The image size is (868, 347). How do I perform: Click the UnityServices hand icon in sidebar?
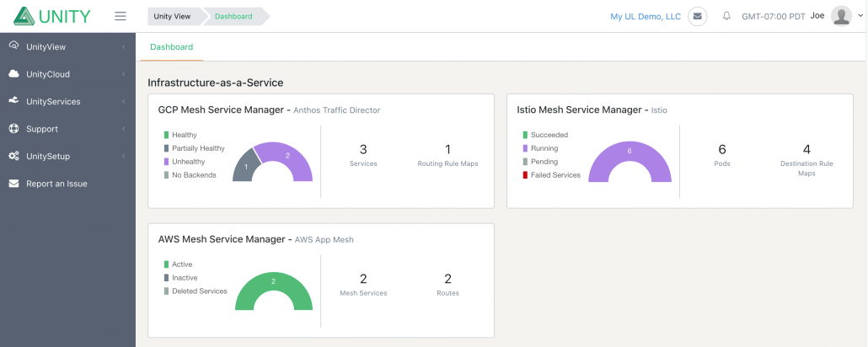14,101
